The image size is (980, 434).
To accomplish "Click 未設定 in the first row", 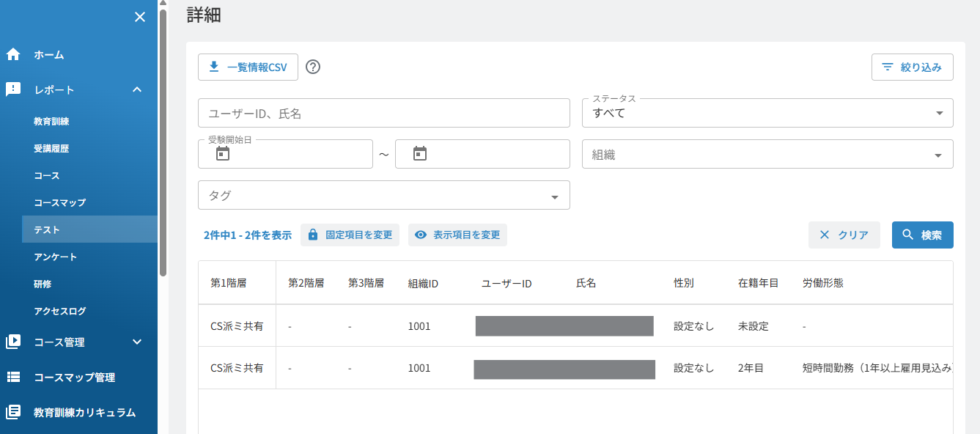I will [x=753, y=326].
